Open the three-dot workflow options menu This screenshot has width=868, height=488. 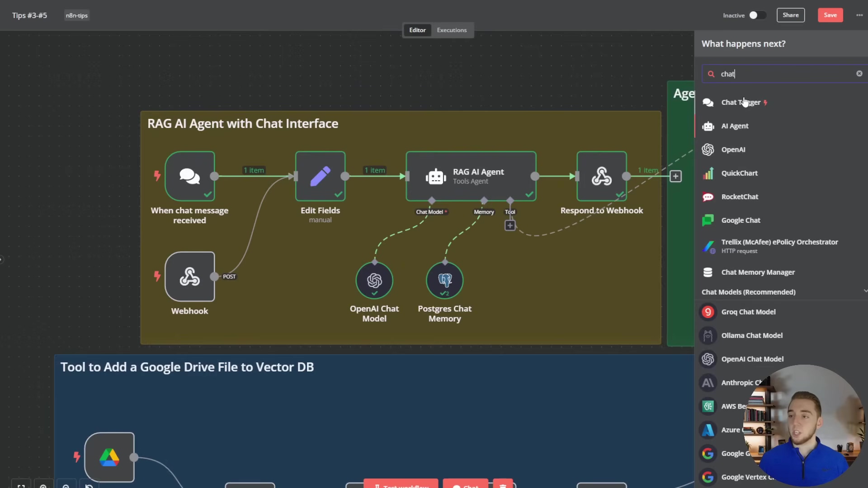point(859,15)
